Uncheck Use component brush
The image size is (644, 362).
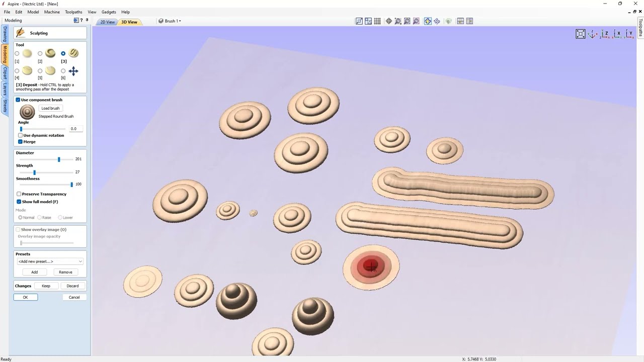click(x=18, y=100)
